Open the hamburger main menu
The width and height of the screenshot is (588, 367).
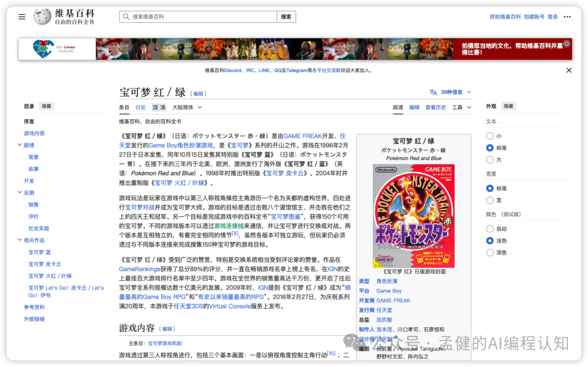tap(22, 16)
